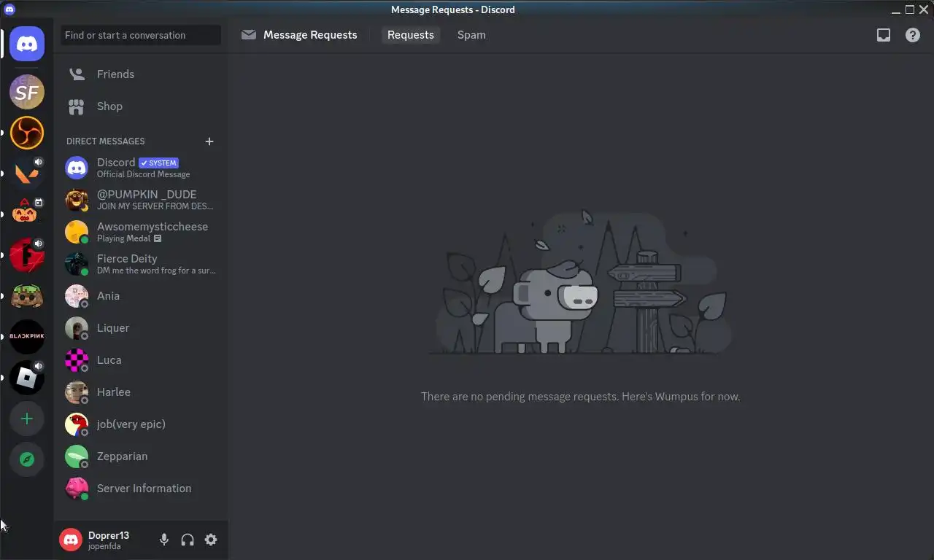Viewport: 934px width, 560px height.
Task: Open DM with Luca
Action: click(x=140, y=360)
